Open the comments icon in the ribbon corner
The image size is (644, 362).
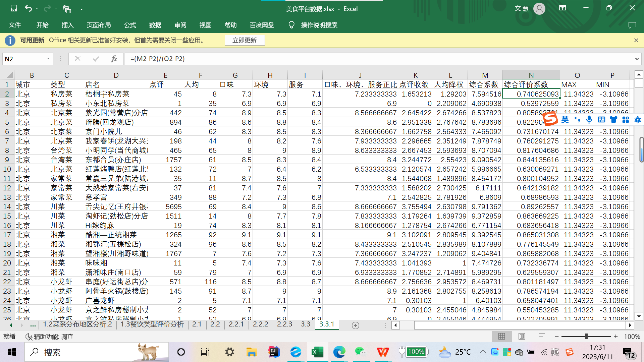(632, 25)
